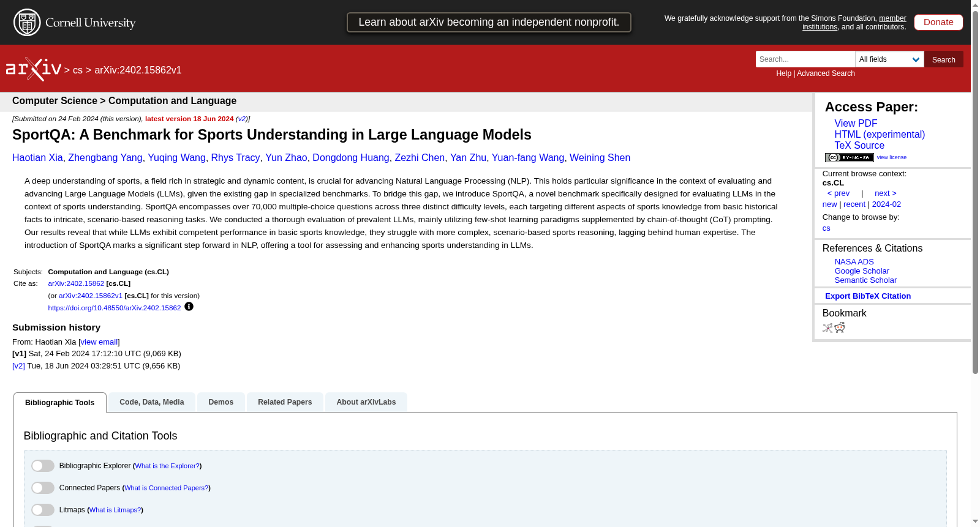The image size is (980, 527).
Task: Open [v2] in submission history
Action: pyautogui.click(x=18, y=366)
